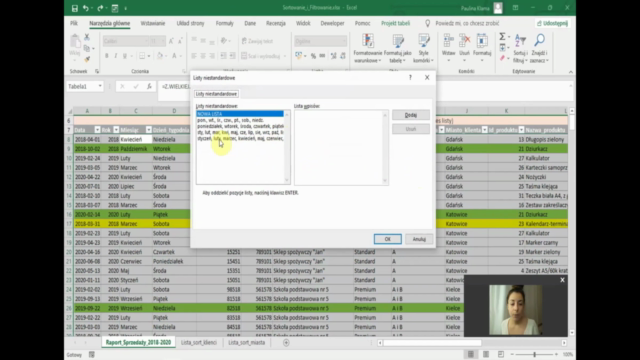640x360 pixels.
Task: Use the Format Painter brush
Action: coord(87,59)
